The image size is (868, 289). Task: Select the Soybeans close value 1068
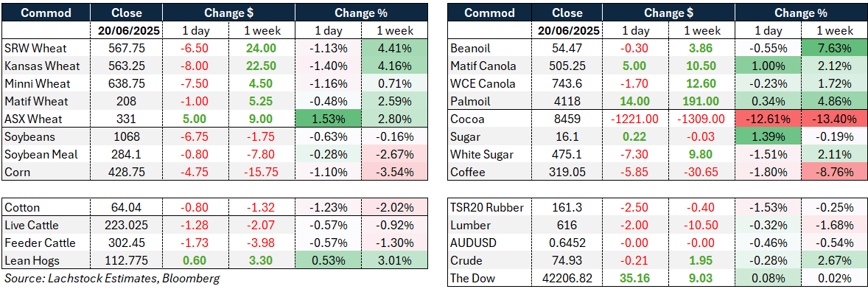coord(126,136)
